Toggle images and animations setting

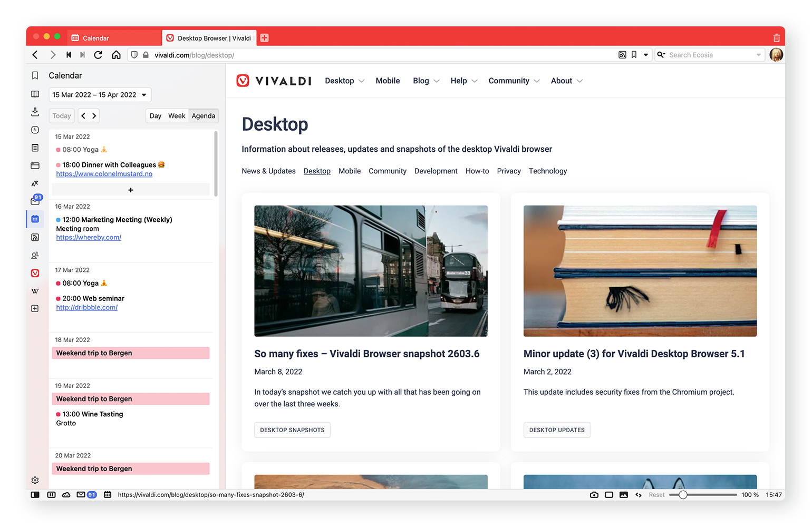coord(624,495)
